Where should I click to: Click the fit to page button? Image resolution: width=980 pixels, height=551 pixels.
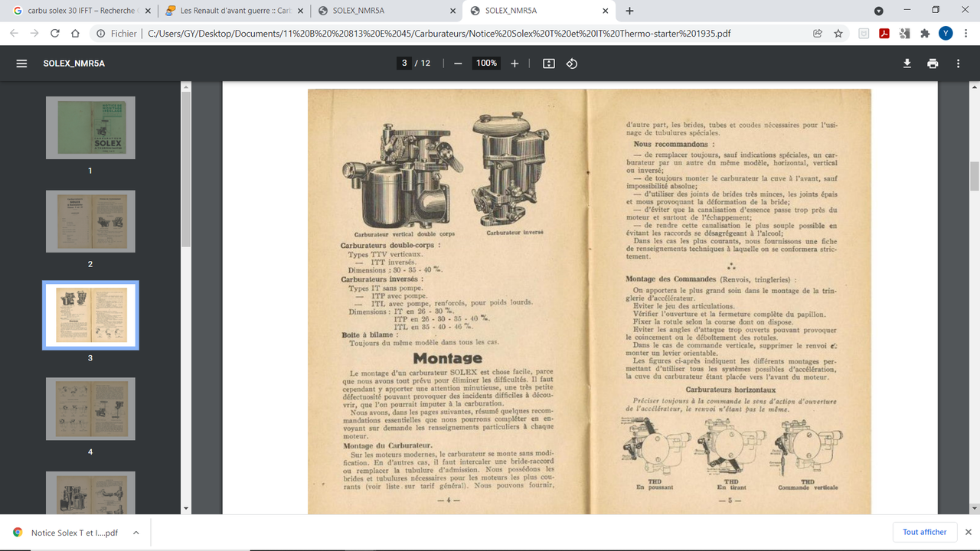pyautogui.click(x=549, y=64)
